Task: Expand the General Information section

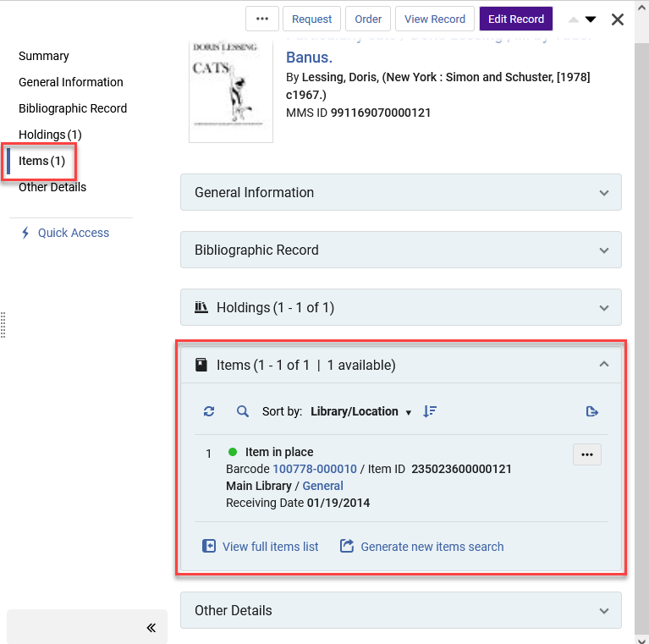Action: 401,192
